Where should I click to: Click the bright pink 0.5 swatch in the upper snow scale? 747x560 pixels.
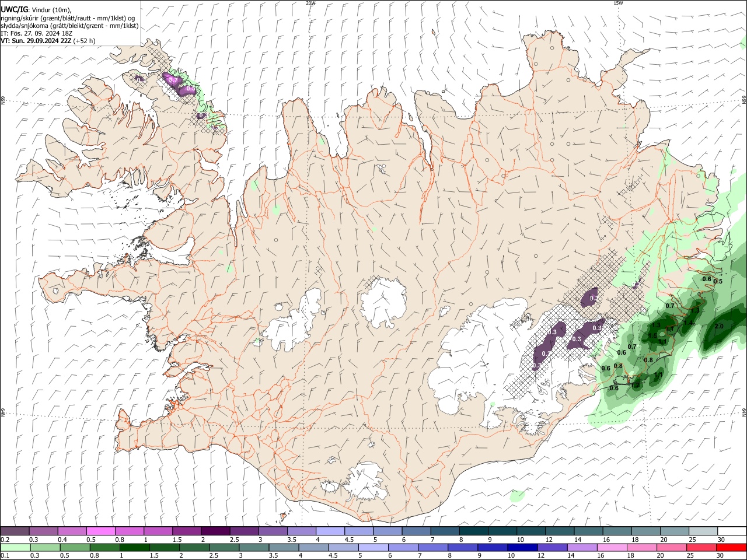click(x=100, y=531)
